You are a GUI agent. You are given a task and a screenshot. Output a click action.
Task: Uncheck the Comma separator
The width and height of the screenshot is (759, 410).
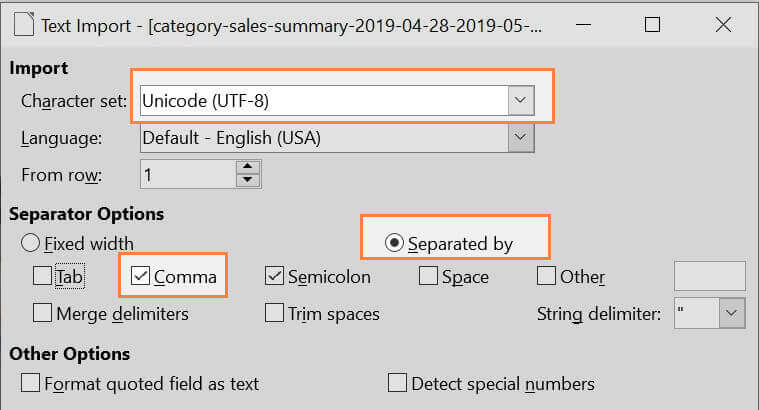tap(141, 276)
